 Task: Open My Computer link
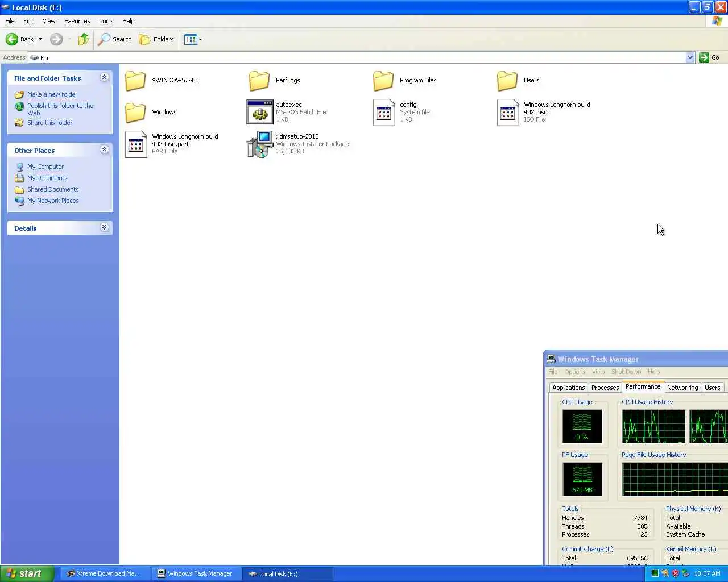tap(45, 167)
